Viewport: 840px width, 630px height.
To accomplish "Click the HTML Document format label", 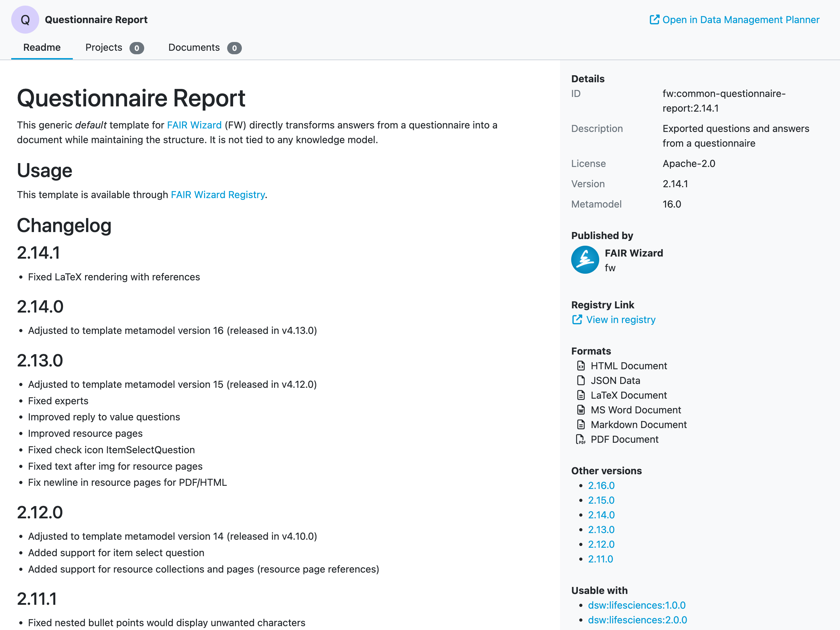I will (629, 366).
